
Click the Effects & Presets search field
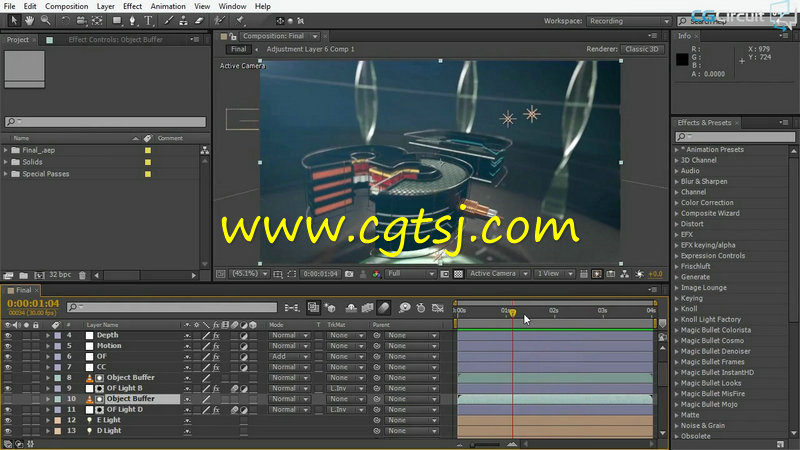[735, 137]
